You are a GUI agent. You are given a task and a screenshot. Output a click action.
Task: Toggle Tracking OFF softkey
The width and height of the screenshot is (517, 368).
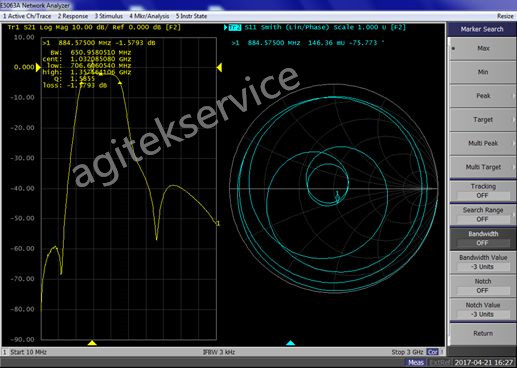(x=483, y=191)
